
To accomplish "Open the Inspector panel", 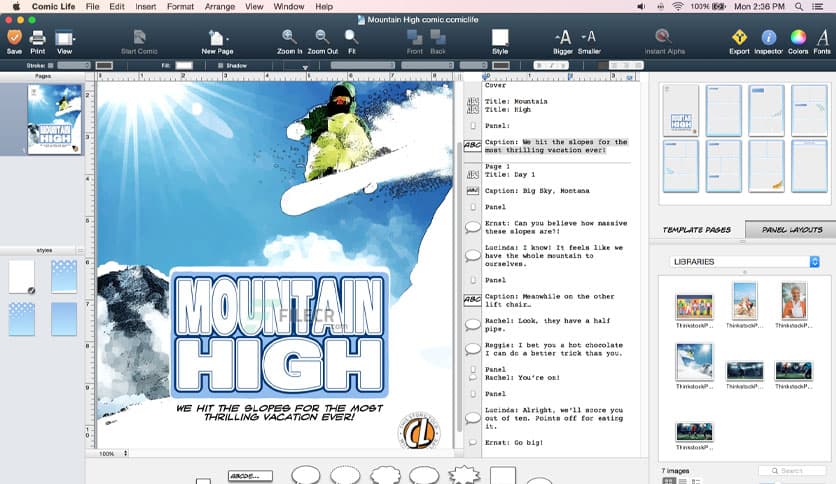I will click(x=768, y=38).
